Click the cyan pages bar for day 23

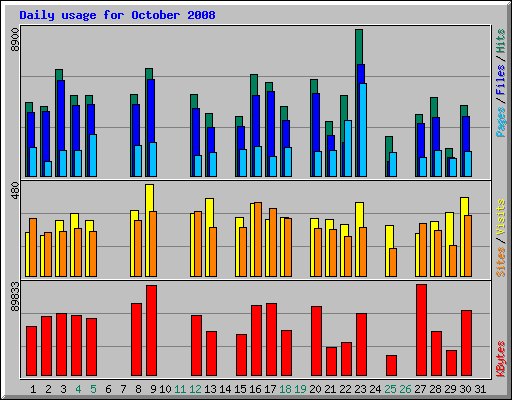[363, 130]
